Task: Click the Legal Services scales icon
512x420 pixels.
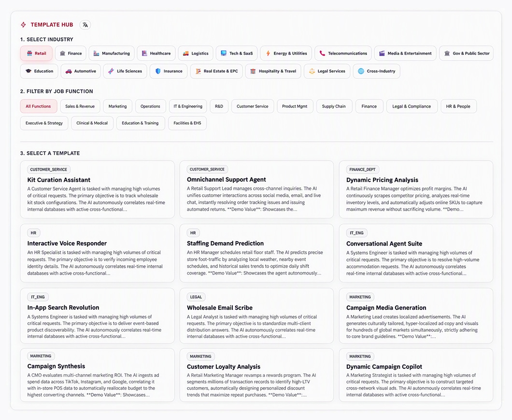Action: click(312, 71)
